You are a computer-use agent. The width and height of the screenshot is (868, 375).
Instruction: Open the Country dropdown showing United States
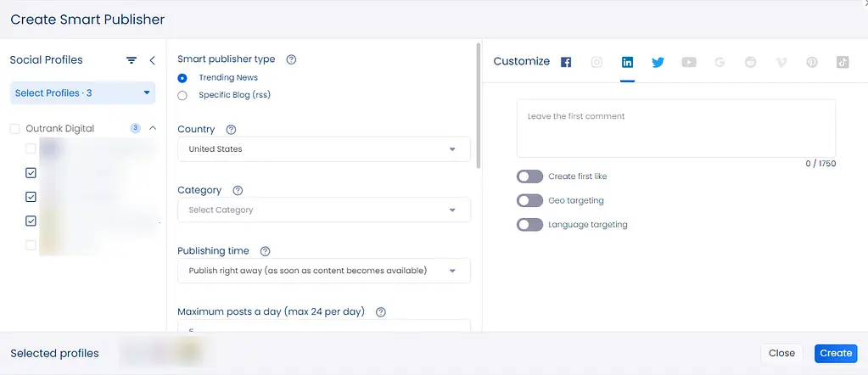[323, 149]
